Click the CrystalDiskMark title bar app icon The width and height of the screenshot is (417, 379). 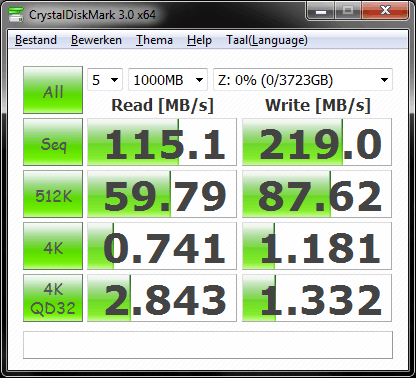(16, 15)
